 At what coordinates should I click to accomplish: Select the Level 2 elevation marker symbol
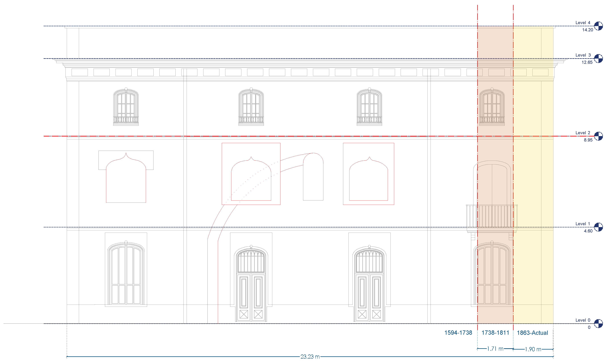(x=598, y=136)
